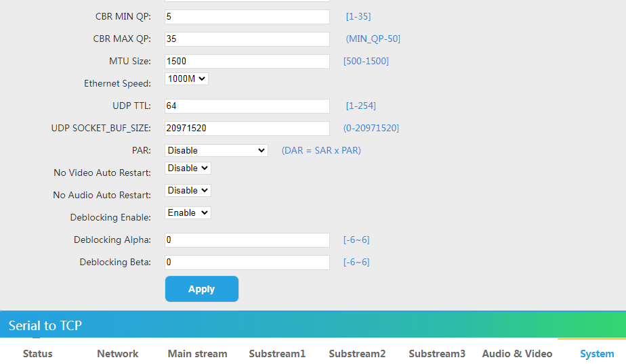This screenshot has width=626, height=364.
Task: Click the Ethernet Speed label
Action: (117, 83)
